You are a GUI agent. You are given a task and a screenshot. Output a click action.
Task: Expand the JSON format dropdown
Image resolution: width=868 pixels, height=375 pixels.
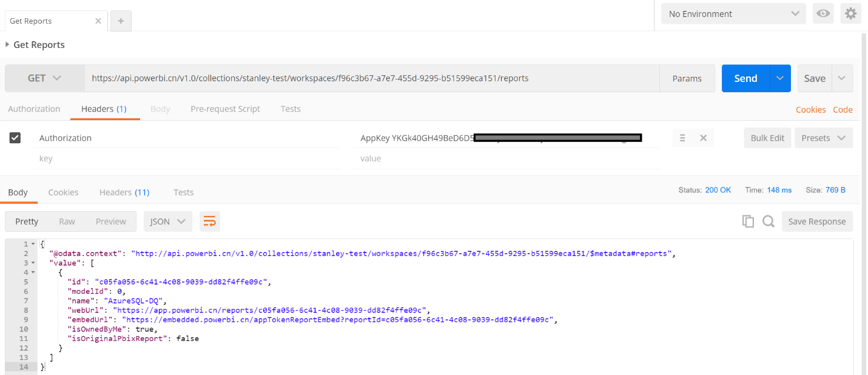point(168,221)
